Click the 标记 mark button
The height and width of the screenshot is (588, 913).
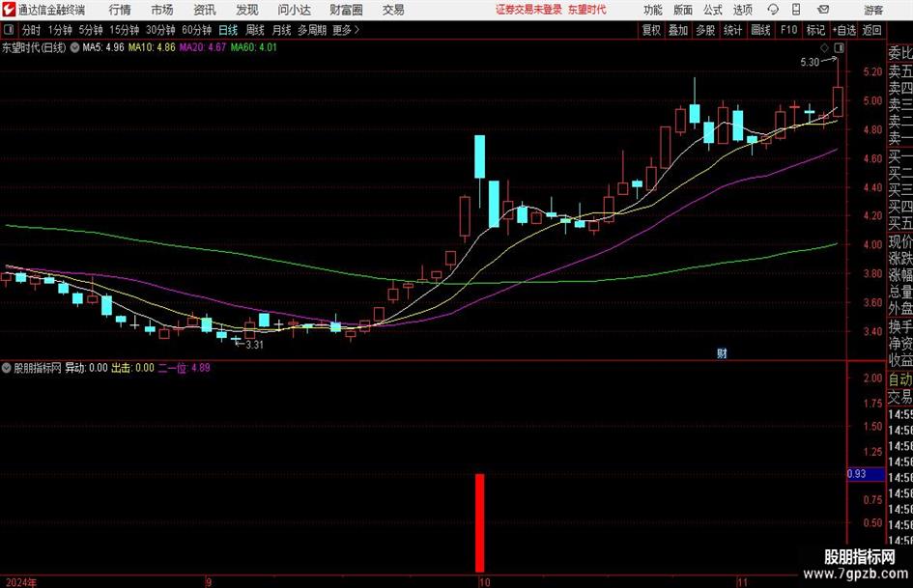click(815, 30)
